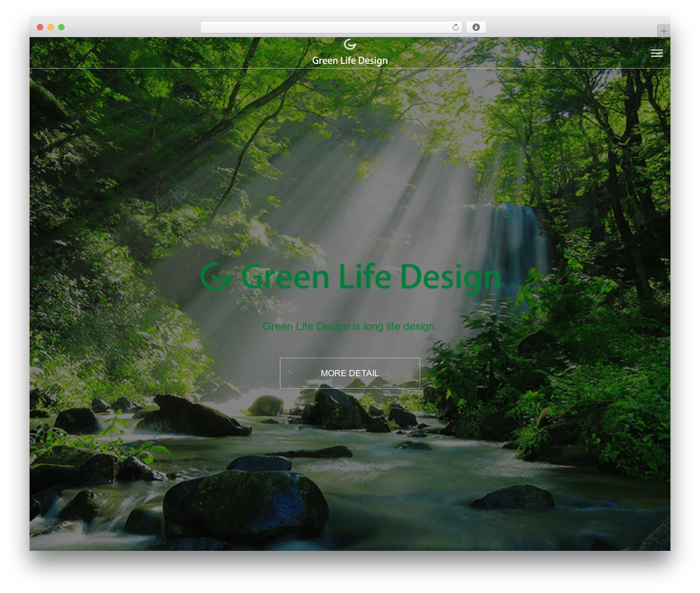Viewport: 700px width, 593px height.
Task: Open the browser downloads button
Action: point(476,27)
